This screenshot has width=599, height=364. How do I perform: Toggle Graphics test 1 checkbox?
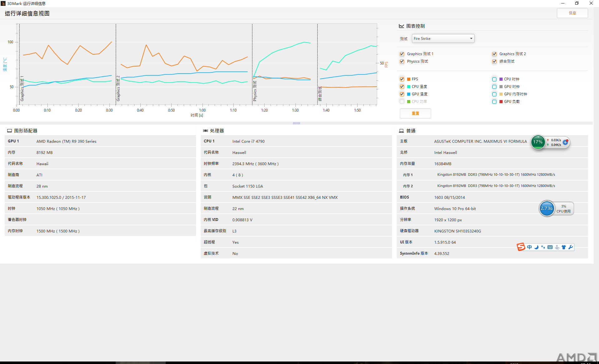tap(402, 54)
